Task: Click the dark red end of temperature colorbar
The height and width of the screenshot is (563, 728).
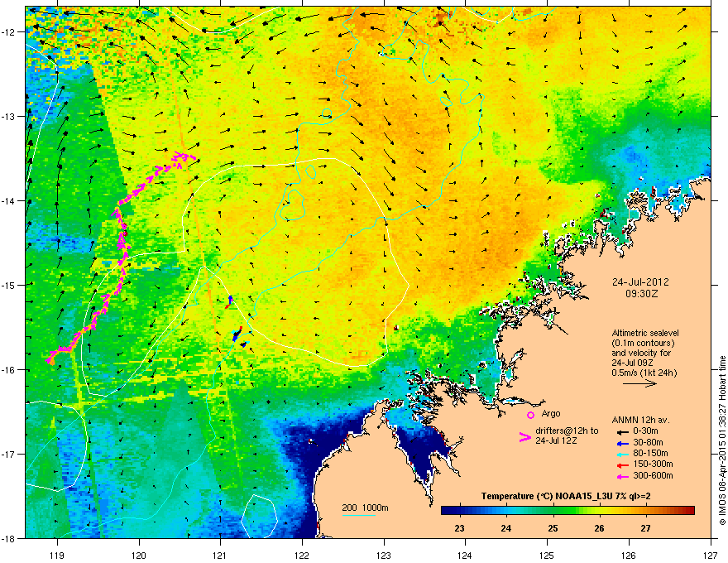Action: pos(691,511)
